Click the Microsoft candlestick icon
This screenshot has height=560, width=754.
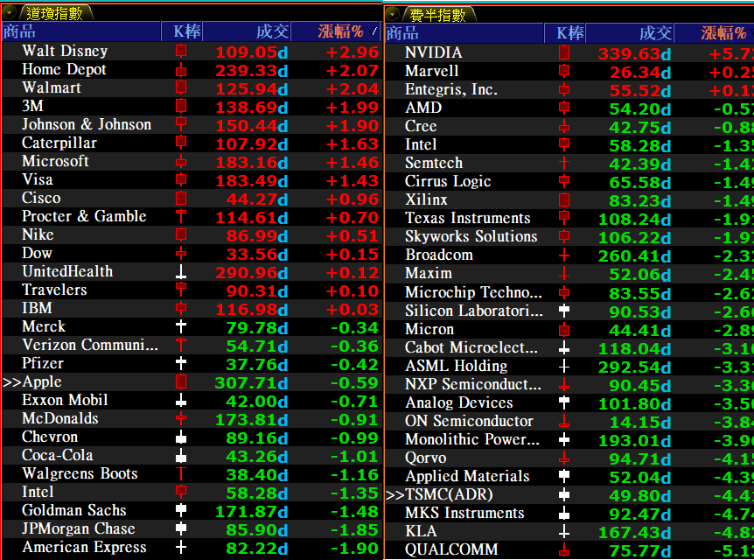(x=181, y=161)
